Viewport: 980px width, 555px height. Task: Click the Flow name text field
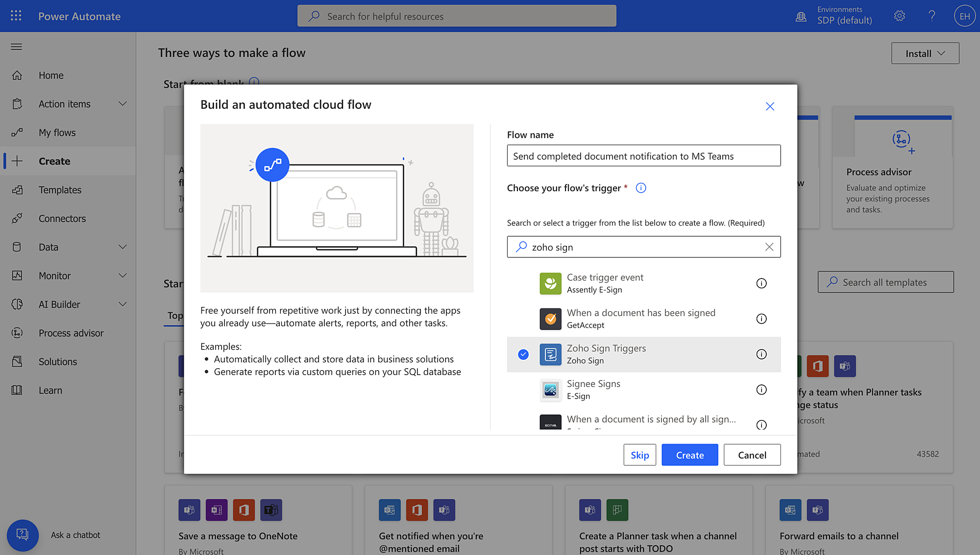643,156
